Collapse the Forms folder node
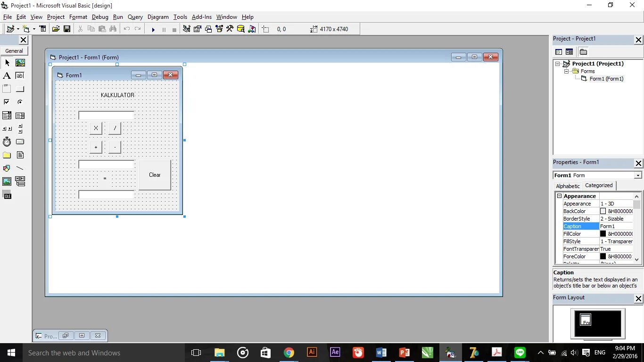The image size is (644, 362). [567, 71]
